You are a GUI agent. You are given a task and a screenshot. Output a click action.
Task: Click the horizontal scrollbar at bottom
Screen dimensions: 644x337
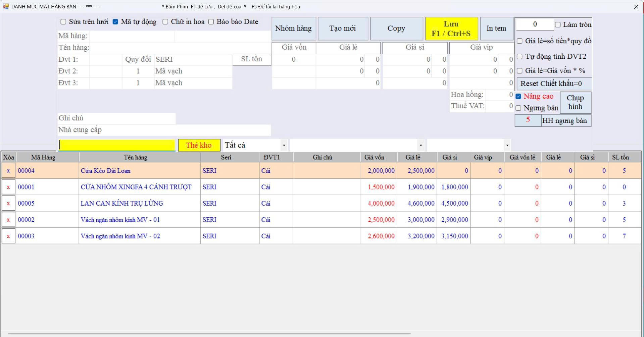click(209, 334)
